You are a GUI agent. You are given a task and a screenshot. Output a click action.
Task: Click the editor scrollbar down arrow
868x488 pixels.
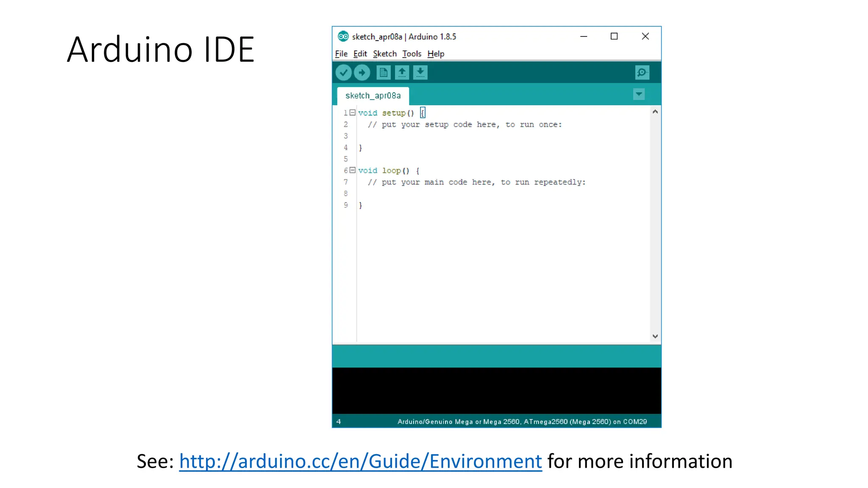click(x=655, y=336)
